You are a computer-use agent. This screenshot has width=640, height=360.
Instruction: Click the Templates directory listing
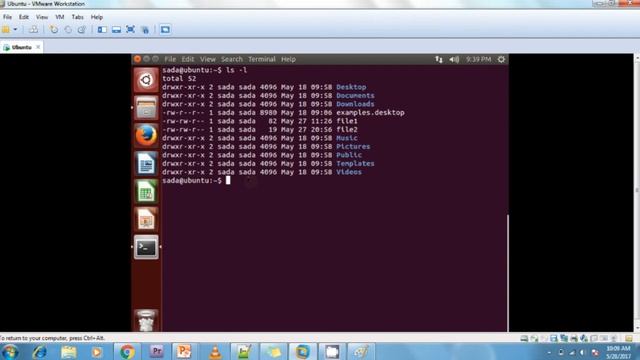click(x=355, y=164)
